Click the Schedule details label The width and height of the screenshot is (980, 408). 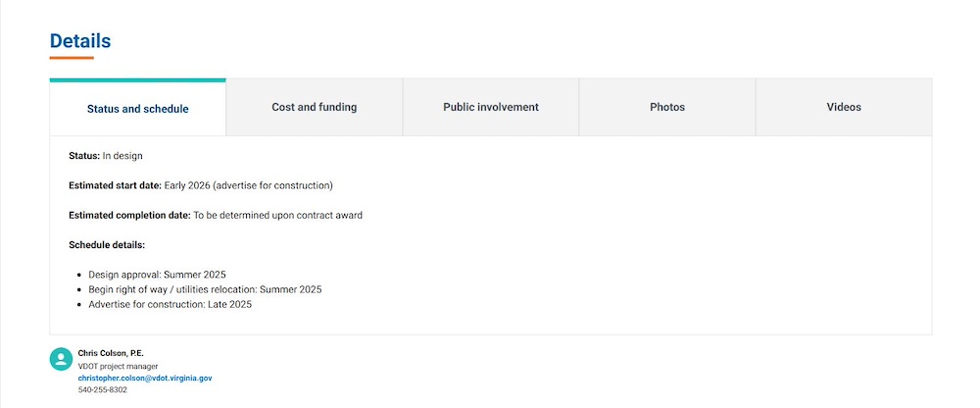[107, 244]
